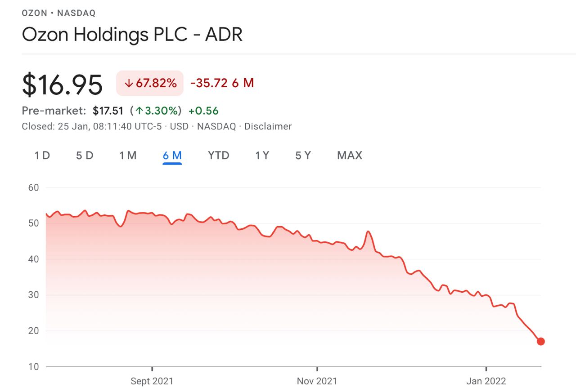
Task: Click the $17.51 pre-market price
Action: tap(108, 111)
